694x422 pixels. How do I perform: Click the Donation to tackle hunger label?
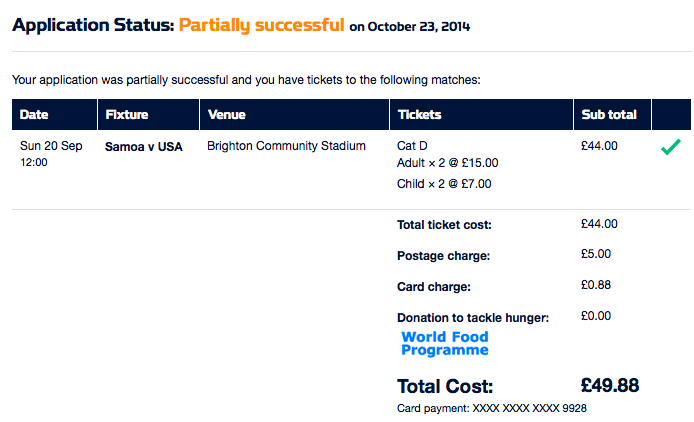[473, 318]
